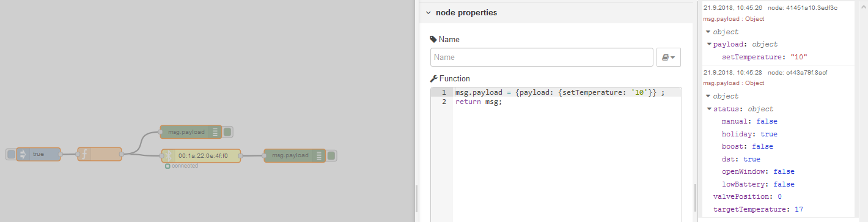Screen dimensions: 868x222
Task: Toggle the upper msg.payload debug node output button
Action: click(x=227, y=131)
